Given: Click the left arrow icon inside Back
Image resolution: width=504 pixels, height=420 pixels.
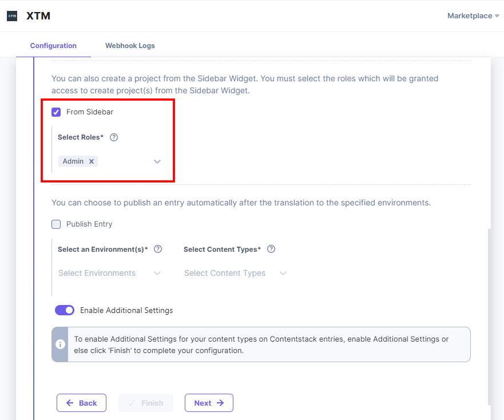Looking at the screenshot, I should [70, 403].
